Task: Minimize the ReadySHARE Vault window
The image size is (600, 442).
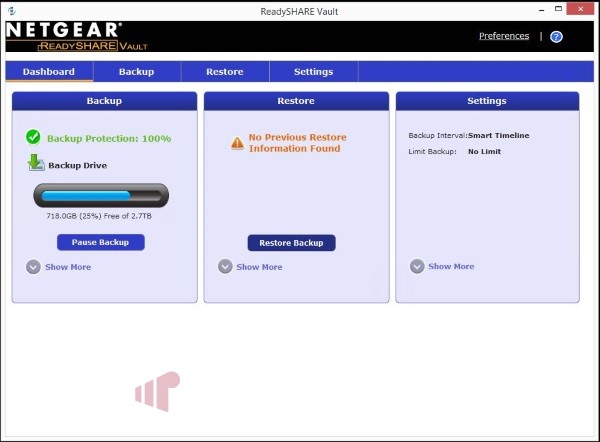Action: [x=541, y=10]
